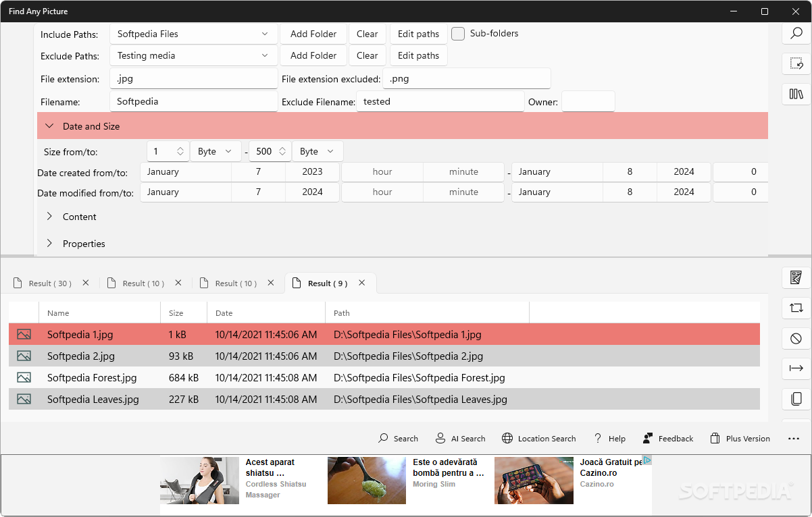Click the copy pages icon beside results
The image size is (812, 517).
pos(796,399)
